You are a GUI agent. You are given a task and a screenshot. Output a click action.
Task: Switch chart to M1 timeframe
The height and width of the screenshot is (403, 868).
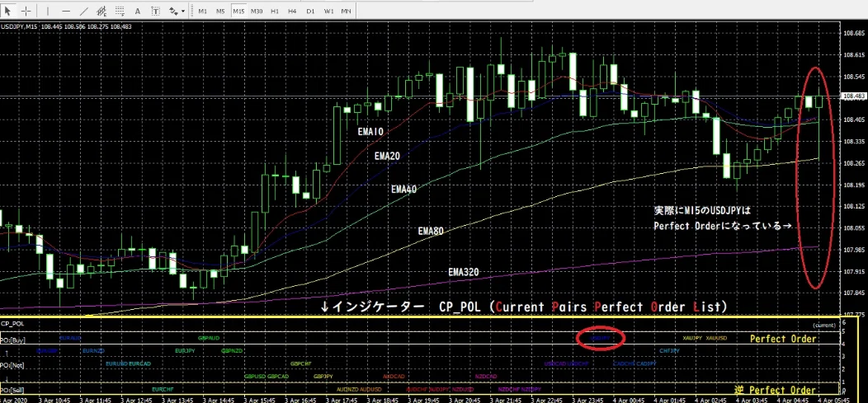(x=203, y=11)
